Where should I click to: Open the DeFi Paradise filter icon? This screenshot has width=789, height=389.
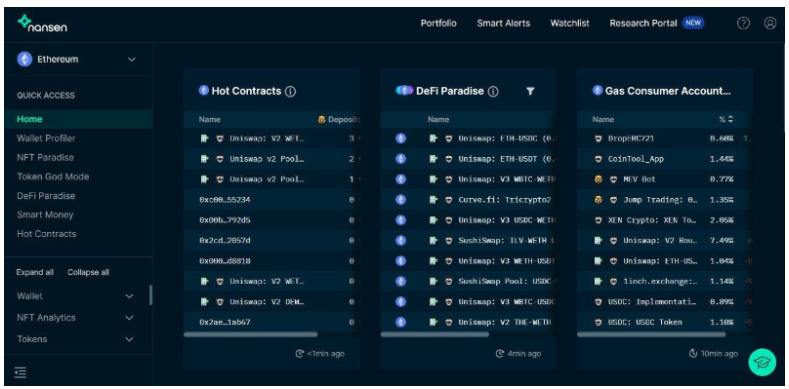coord(530,91)
